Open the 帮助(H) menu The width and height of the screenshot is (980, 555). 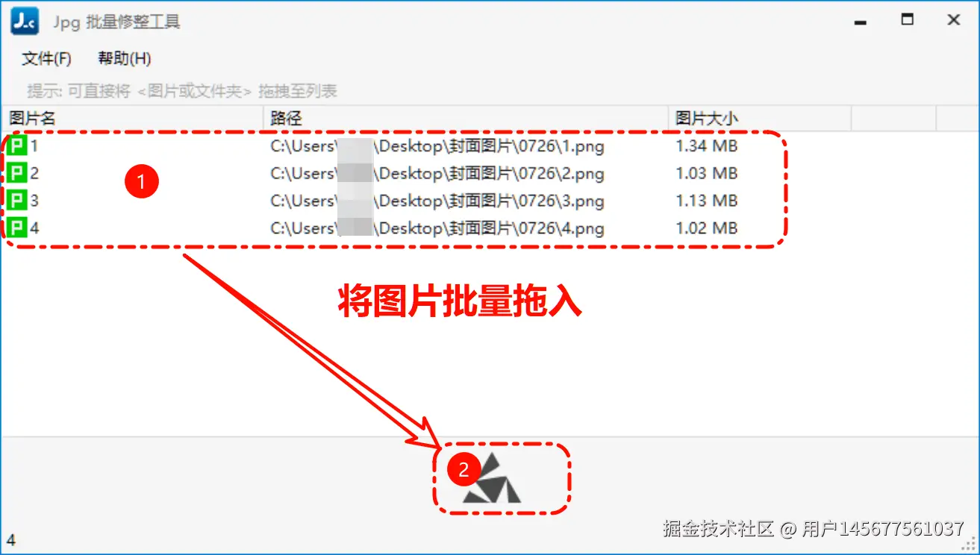(x=124, y=58)
